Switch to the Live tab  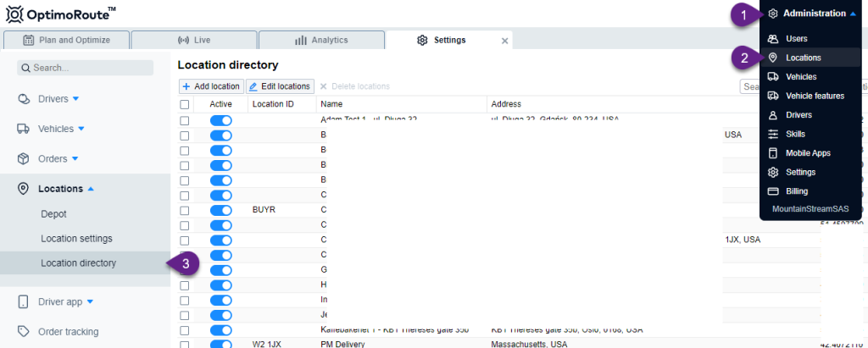tap(194, 40)
